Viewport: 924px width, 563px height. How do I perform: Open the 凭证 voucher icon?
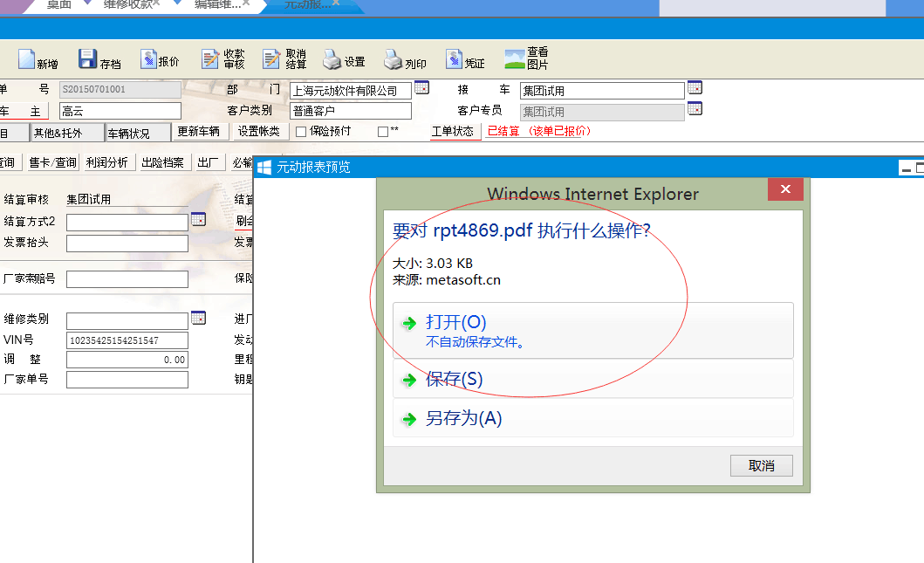454,60
